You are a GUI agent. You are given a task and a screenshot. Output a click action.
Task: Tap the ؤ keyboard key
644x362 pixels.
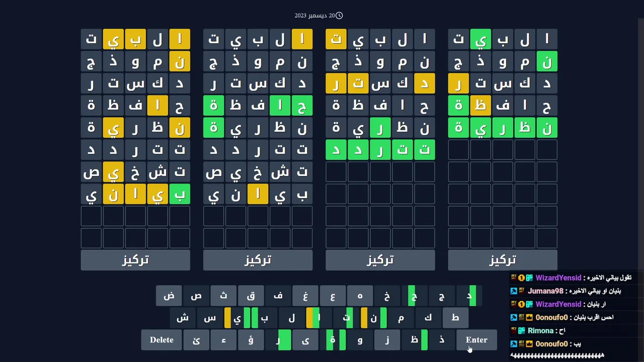(251, 340)
